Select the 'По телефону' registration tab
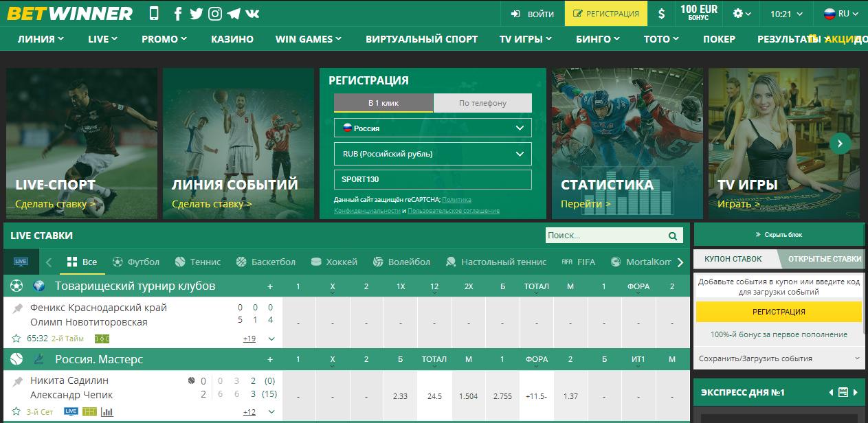Viewport: 868px width, 423px height. (x=482, y=103)
